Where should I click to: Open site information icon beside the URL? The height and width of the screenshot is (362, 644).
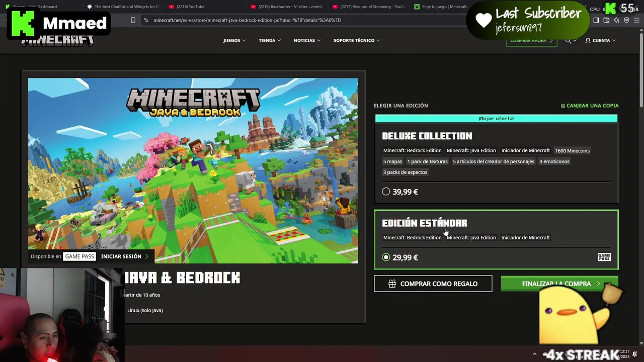(146, 20)
